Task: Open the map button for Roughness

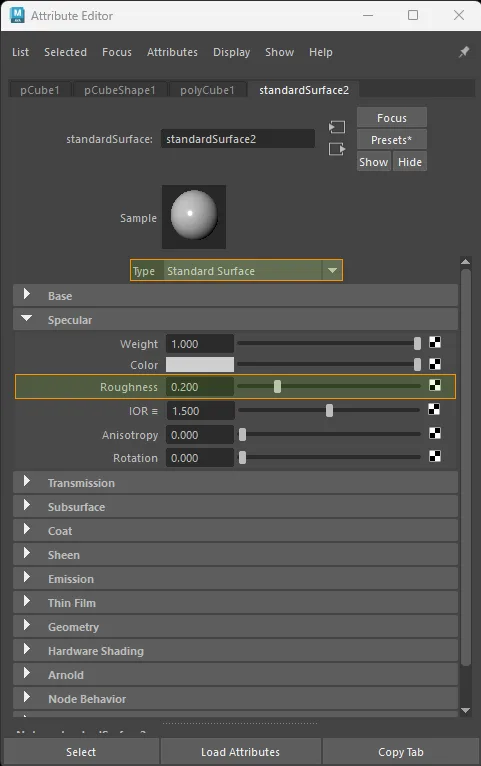Action: click(x=435, y=385)
